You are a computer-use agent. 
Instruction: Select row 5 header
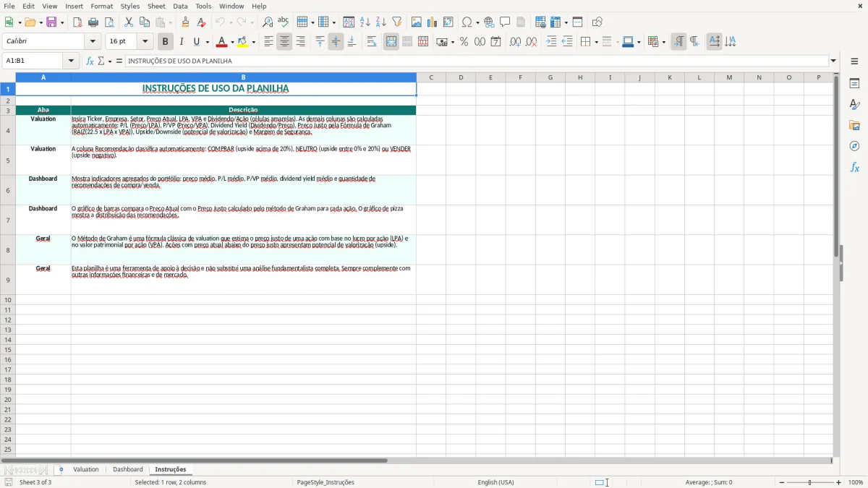click(x=8, y=160)
